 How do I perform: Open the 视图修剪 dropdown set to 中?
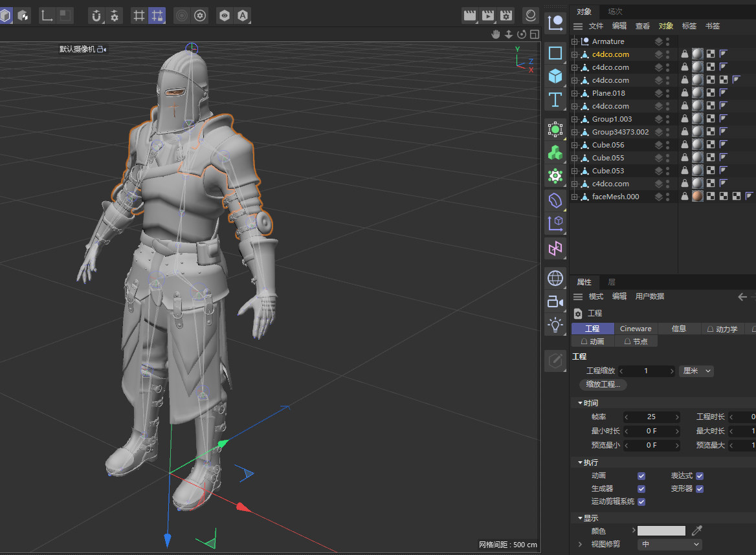pyautogui.click(x=669, y=545)
